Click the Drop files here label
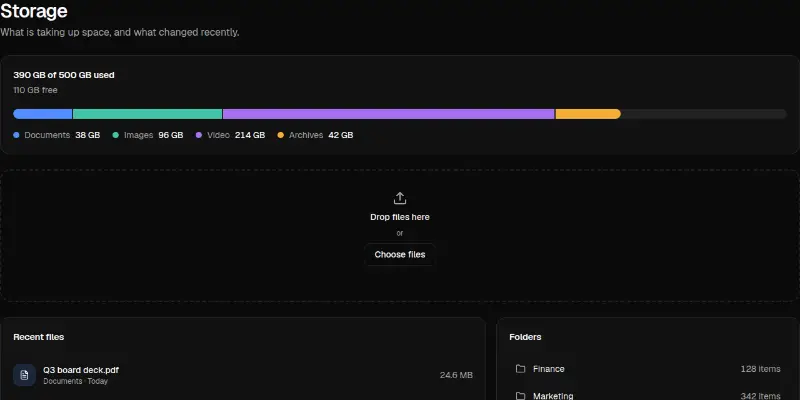The image size is (800, 400). pyautogui.click(x=399, y=217)
